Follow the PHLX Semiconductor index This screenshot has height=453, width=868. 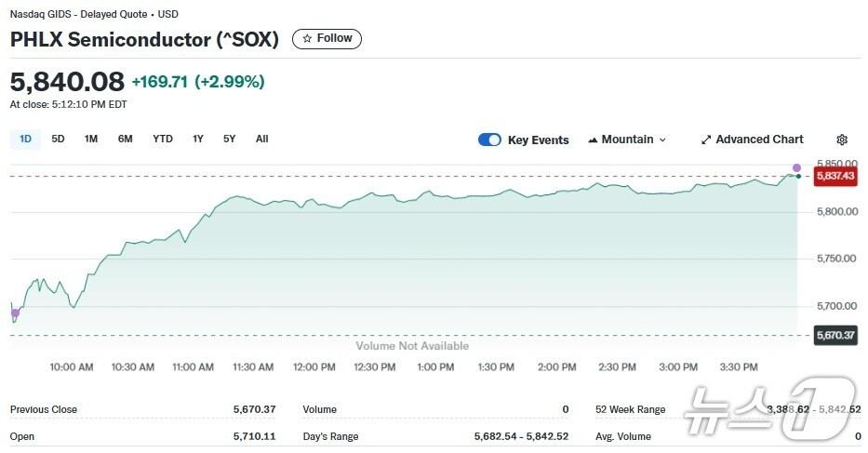coord(327,39)
